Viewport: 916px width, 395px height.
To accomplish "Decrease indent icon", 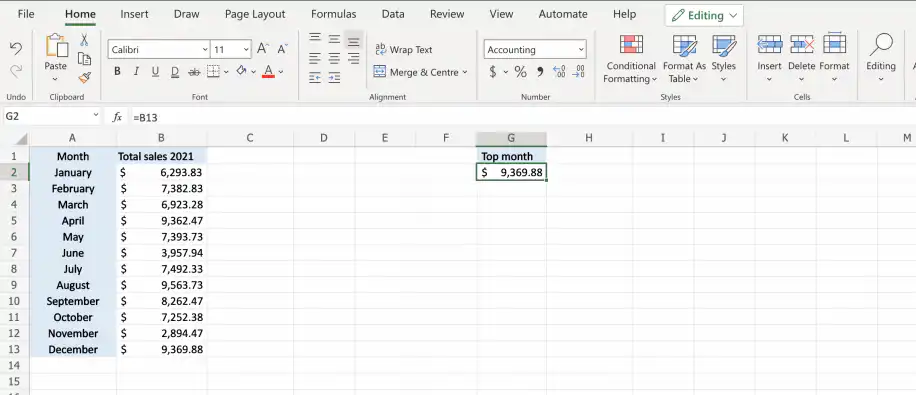I will click(315, 77).
